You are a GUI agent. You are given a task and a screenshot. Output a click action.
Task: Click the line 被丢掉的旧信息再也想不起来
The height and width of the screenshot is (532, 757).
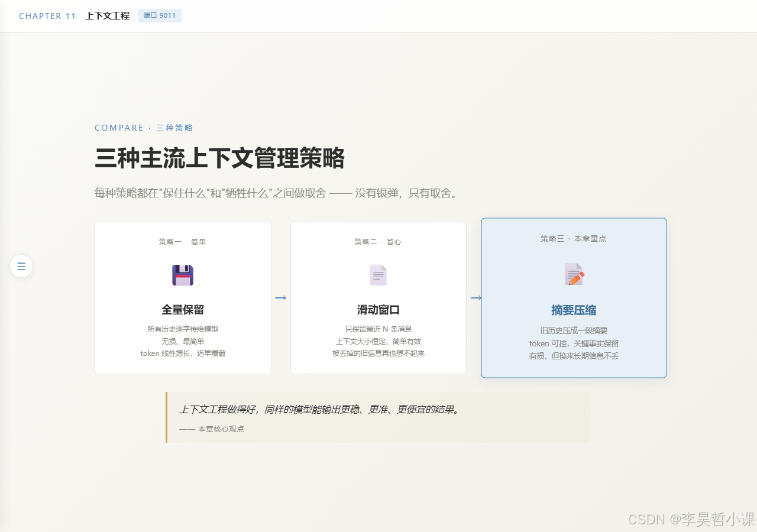click(x=378, y=353)
